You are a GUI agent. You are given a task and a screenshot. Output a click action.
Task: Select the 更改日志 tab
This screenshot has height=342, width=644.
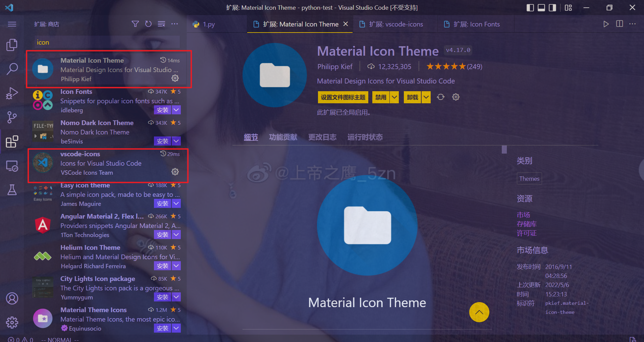(322, 137)
